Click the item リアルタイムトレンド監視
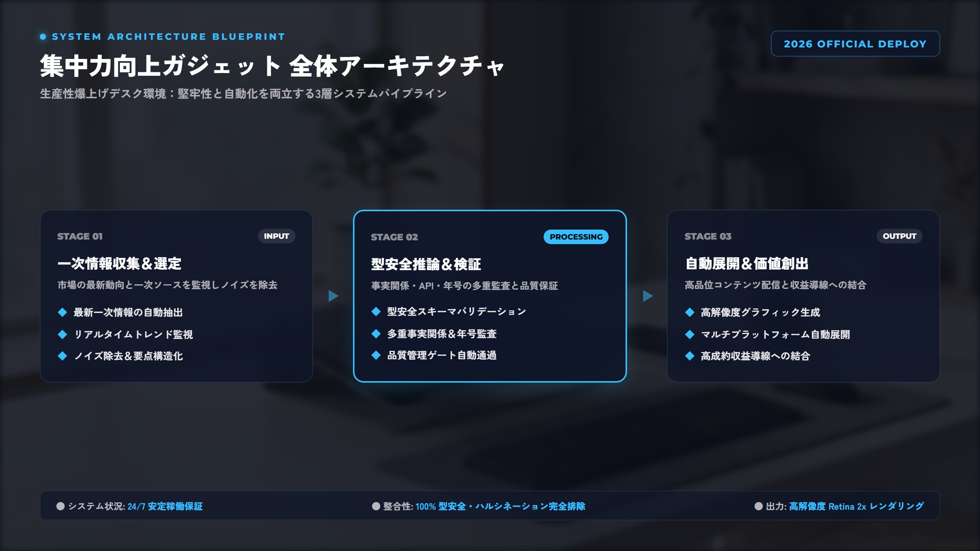Viewport: 980px width, 551px height. point(133,334)
